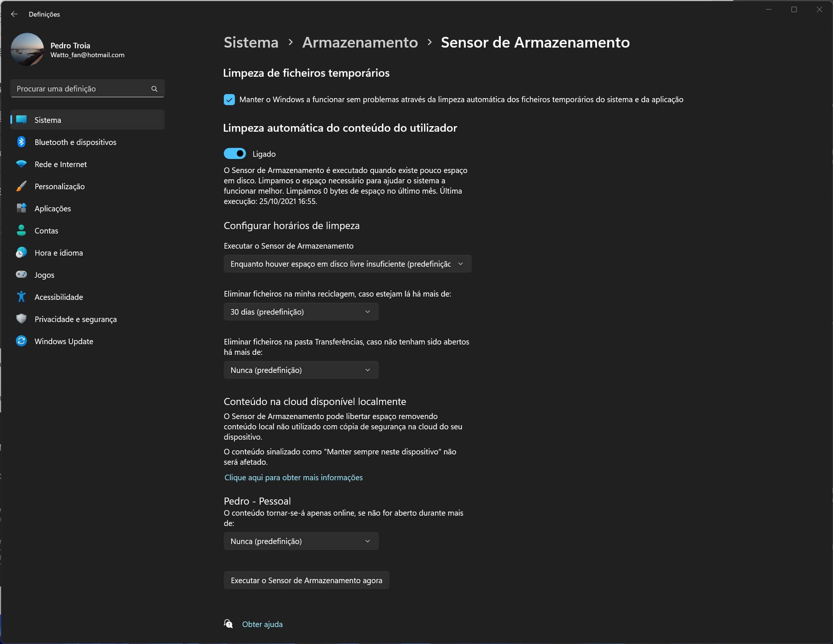Image resolution: width=833 pixels, height=644 pixels.
Task: Click the Rede e Internet wifi icon
Action: 21,164
